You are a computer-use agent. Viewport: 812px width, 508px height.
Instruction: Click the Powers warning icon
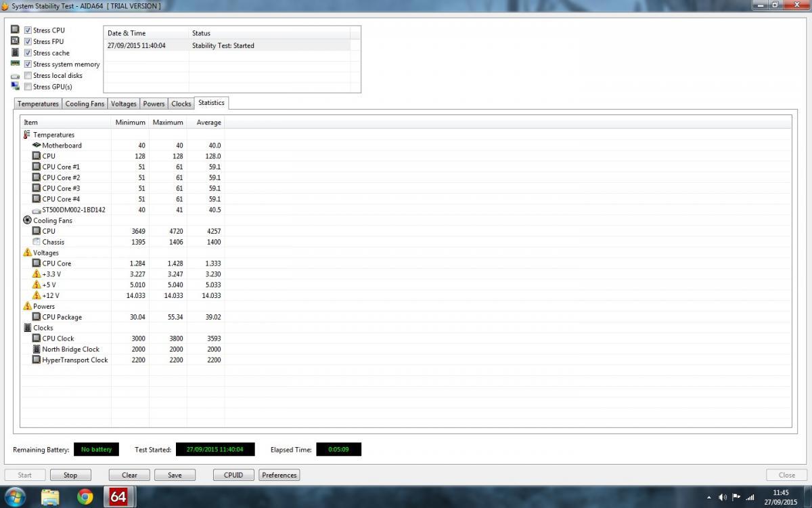(27, 306)
